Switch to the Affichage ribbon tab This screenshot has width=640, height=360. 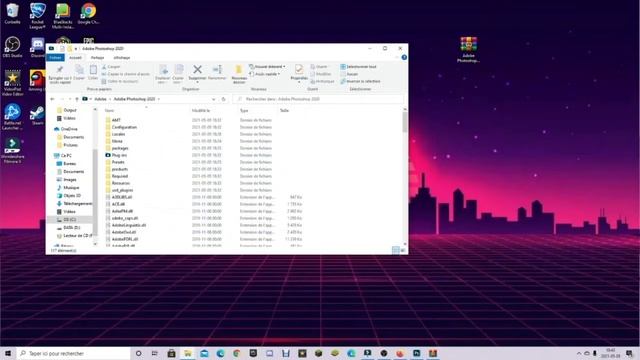122,58
